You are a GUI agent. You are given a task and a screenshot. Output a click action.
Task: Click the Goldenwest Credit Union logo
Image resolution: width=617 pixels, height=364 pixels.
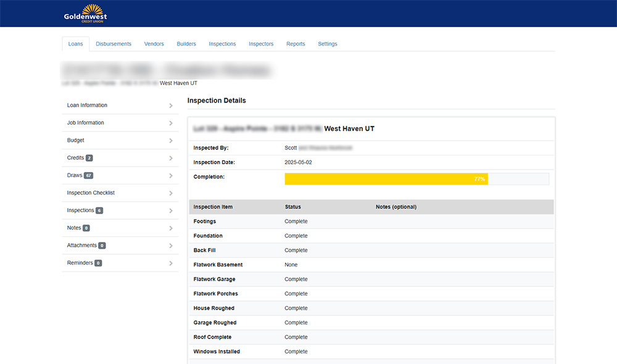click(85, 13)
